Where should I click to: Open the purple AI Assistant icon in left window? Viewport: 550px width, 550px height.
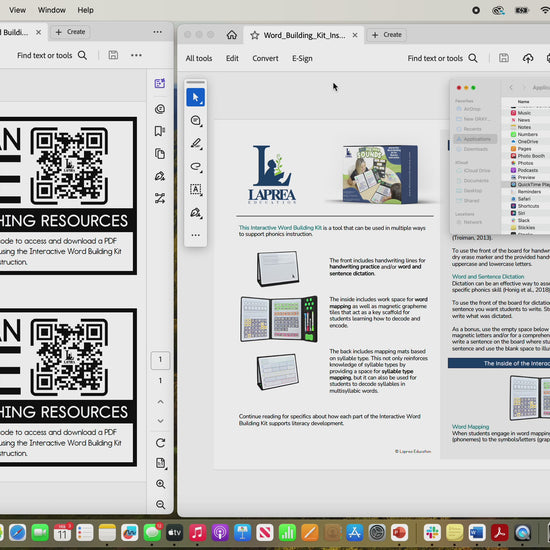(160, 83)
